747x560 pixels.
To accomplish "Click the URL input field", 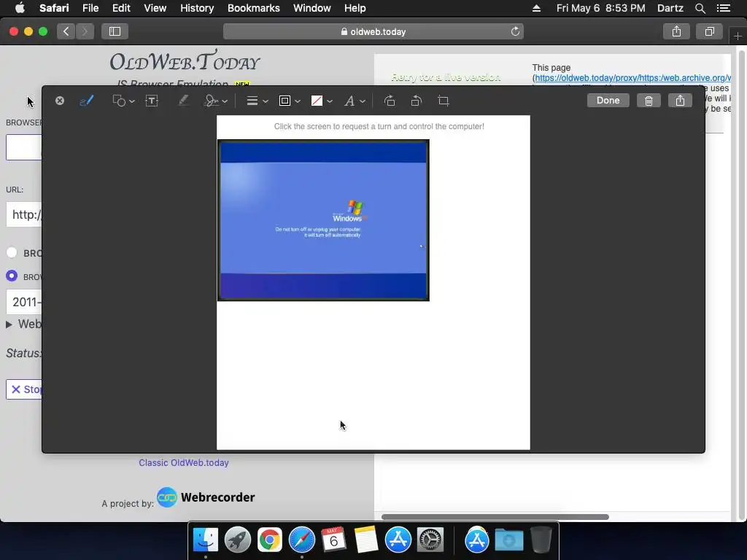I will point(24,214).
